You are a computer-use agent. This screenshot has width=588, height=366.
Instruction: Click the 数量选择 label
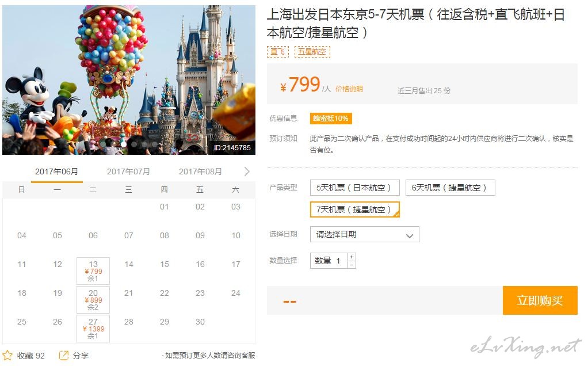tap(283, 261)
